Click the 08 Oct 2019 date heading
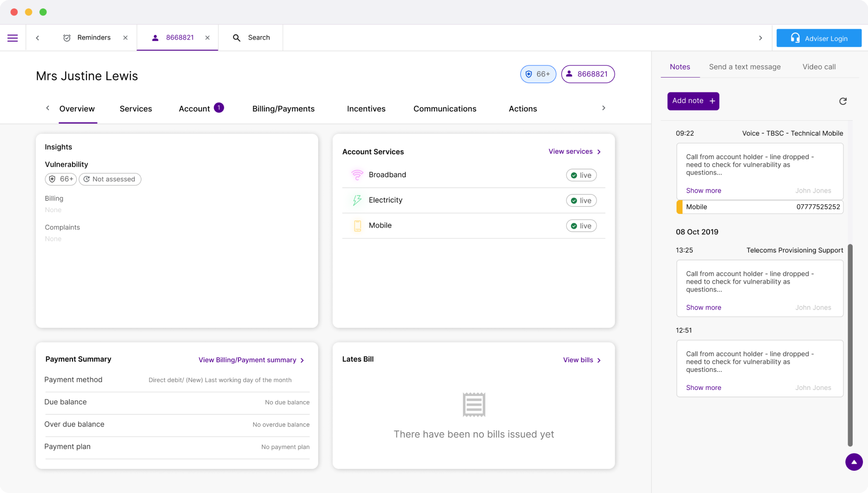 pyautogui.click(x=697, y=232)
